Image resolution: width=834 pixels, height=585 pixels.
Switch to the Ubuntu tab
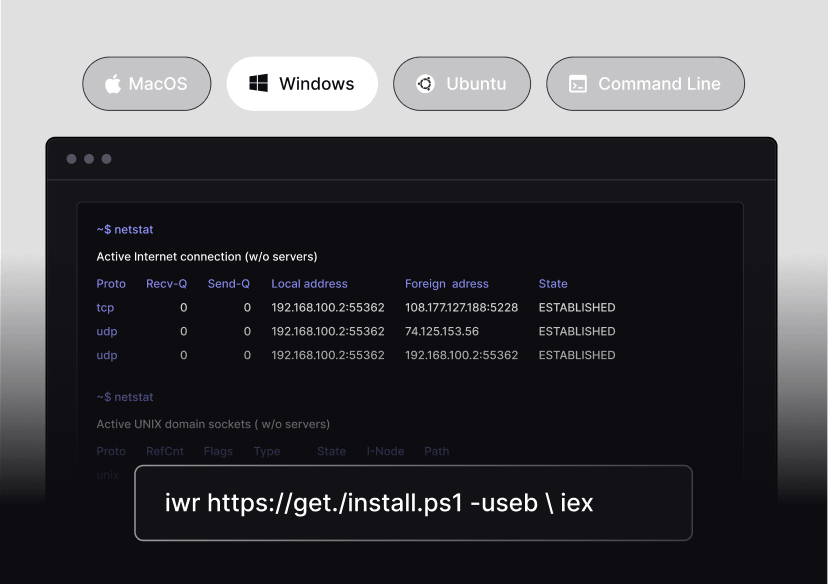pyautogui.click(x=462, y=83)
